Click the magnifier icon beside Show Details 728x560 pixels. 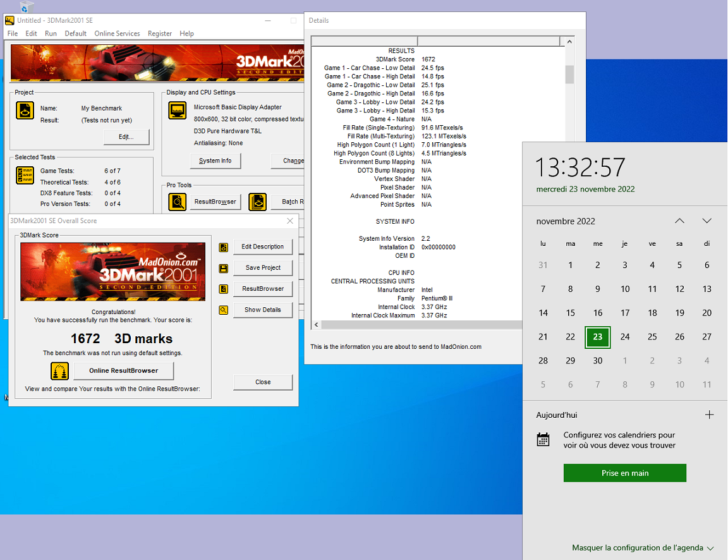pyautogui.click(x=223, y=310)
